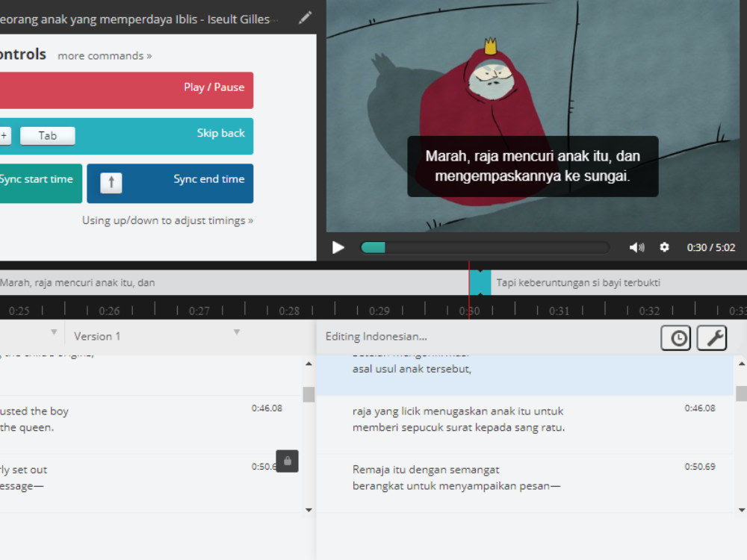The image size is (747, 560).
Task: Click the video progress bar
Action: pyautogui.click(x=485, y=248)
